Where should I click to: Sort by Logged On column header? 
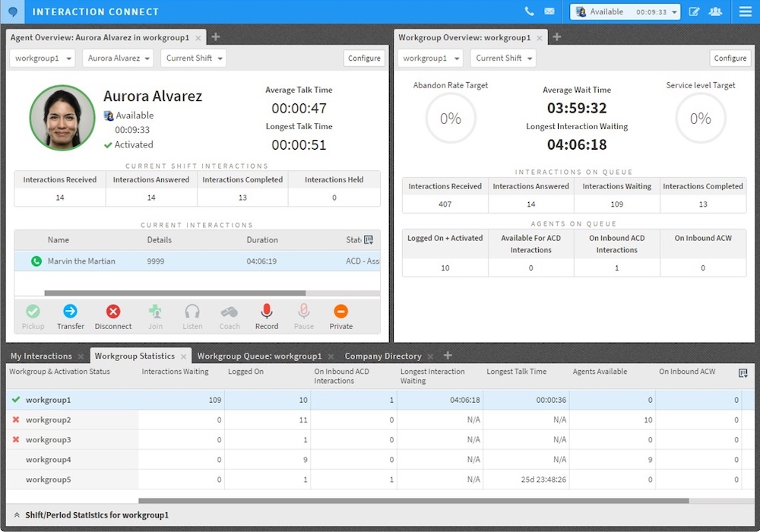coord(245,372)
